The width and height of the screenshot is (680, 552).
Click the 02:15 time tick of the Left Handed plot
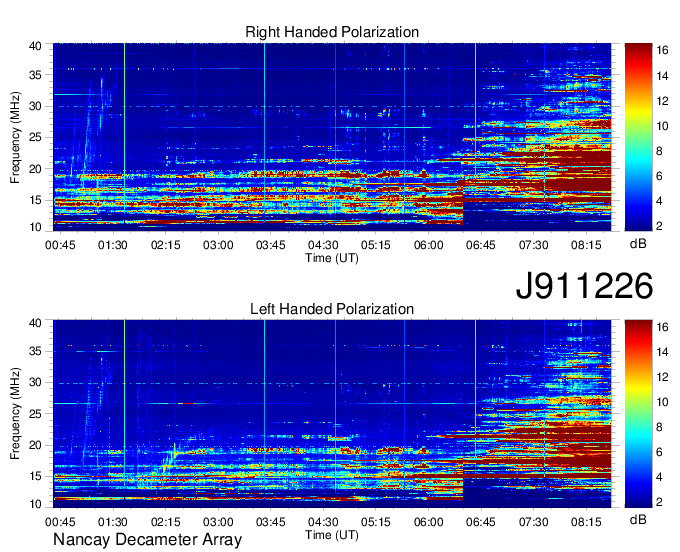pyautogui.click(x=165, y=522)
